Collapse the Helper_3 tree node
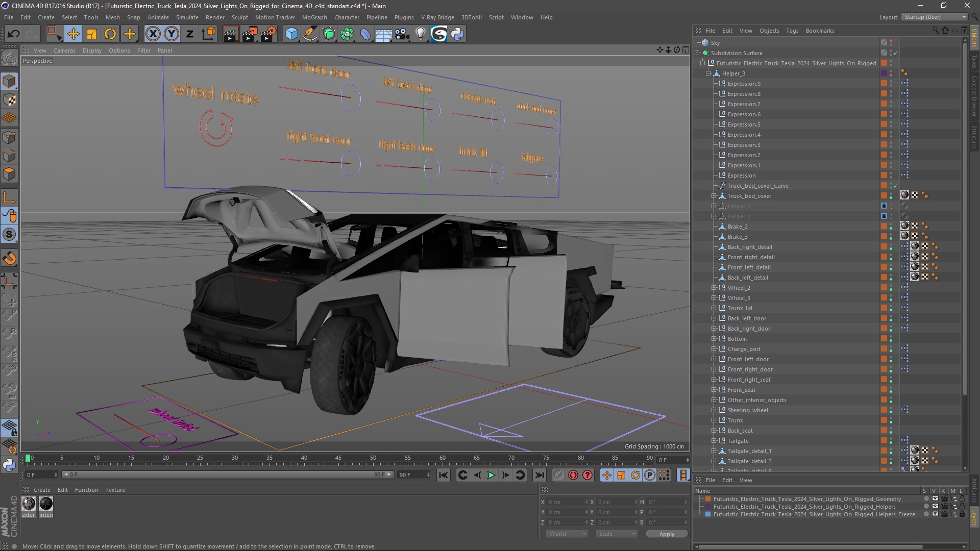This screenshot has width=980, height=551. click(x=708, y=73)
